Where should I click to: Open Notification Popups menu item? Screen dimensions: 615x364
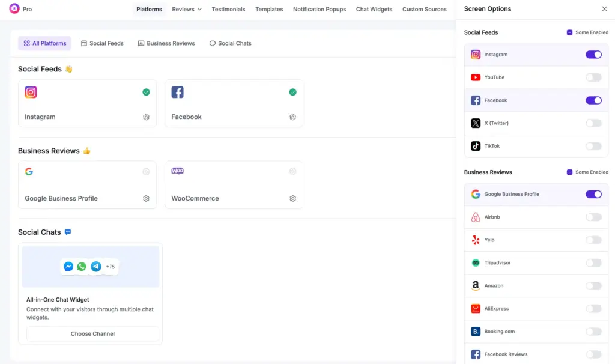pos(320,9)
